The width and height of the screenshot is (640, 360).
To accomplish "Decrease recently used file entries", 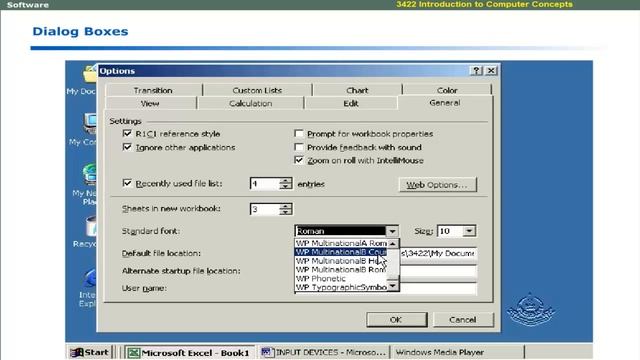I will click(x=286, y=187).
